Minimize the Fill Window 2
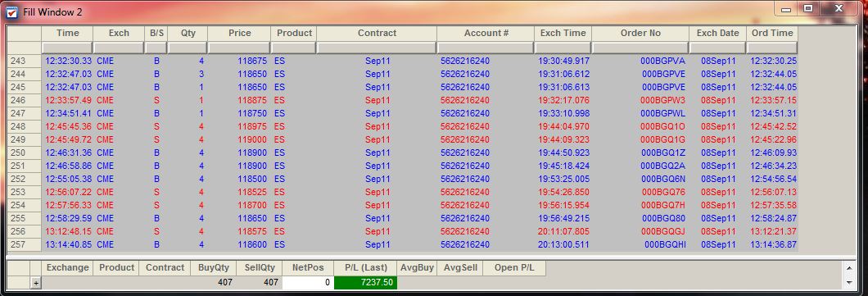868x296 pixels. tap(786, 8)
